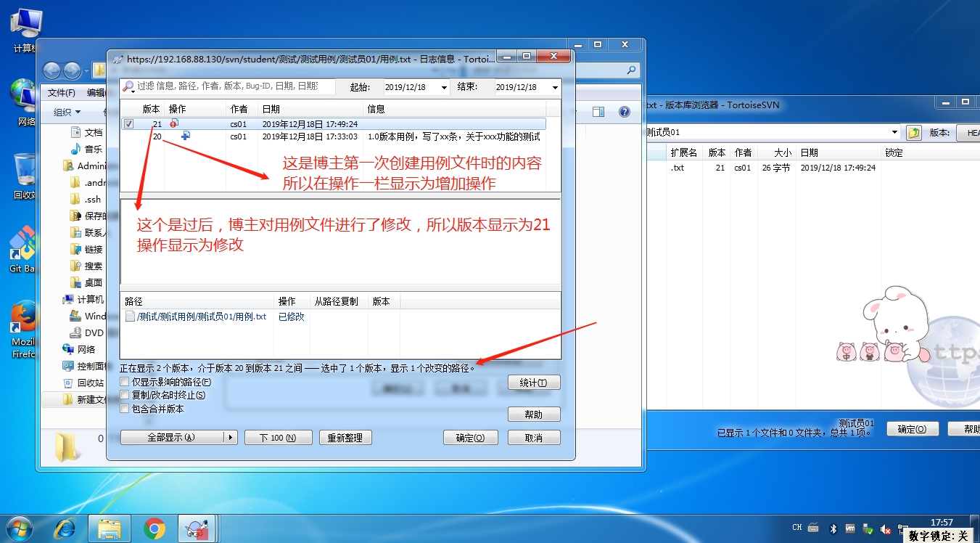Click the 重新整理 refresh button
This screenshot has height=543, width=980.
[x=345, y=437]
